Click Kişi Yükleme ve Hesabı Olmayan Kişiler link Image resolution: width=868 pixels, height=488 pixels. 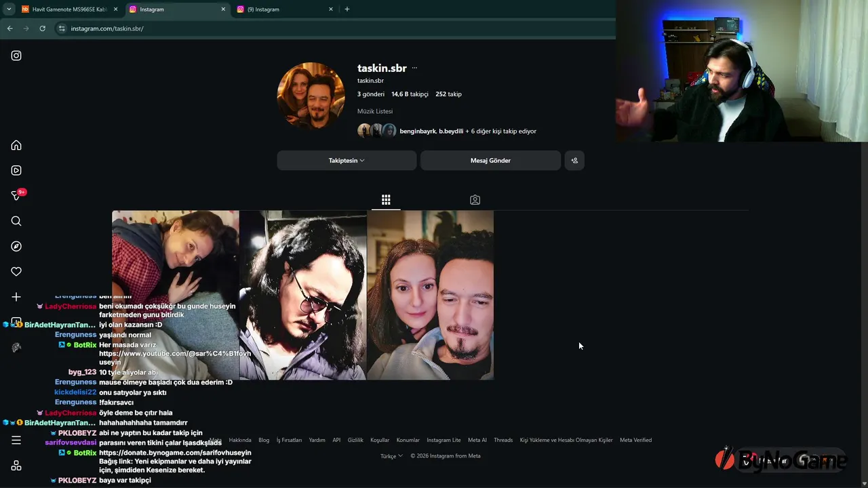566,440
